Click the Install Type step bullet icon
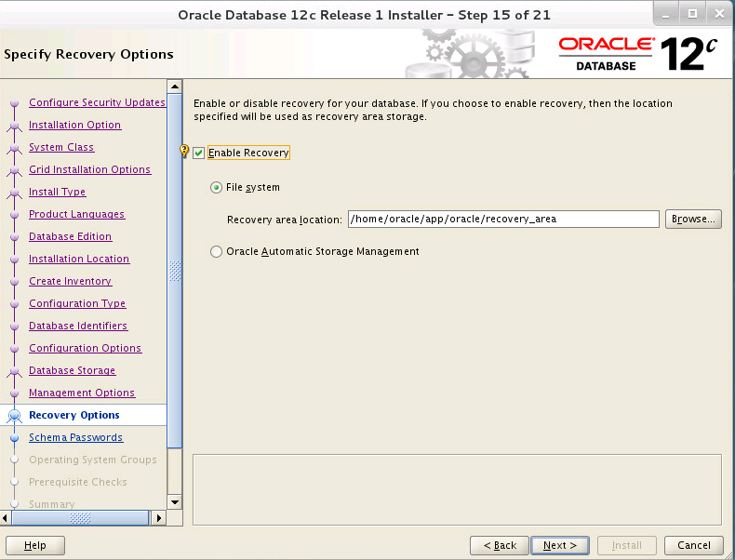735x560 pixels. (15, 193)
